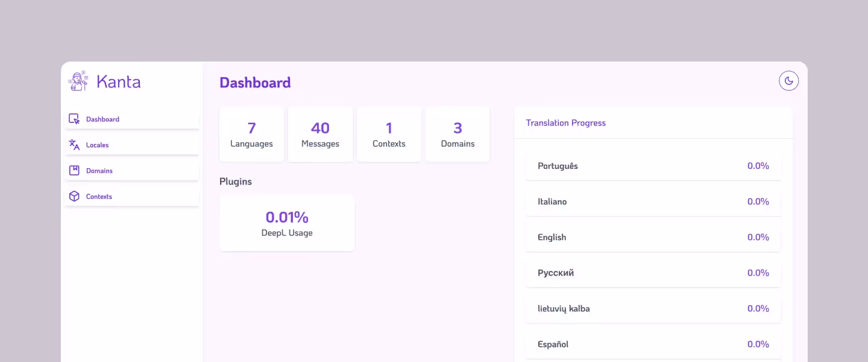The width and height of the screenshot is (868, 362).
Task: Click the Русский translation row
Action: (653, 273)
